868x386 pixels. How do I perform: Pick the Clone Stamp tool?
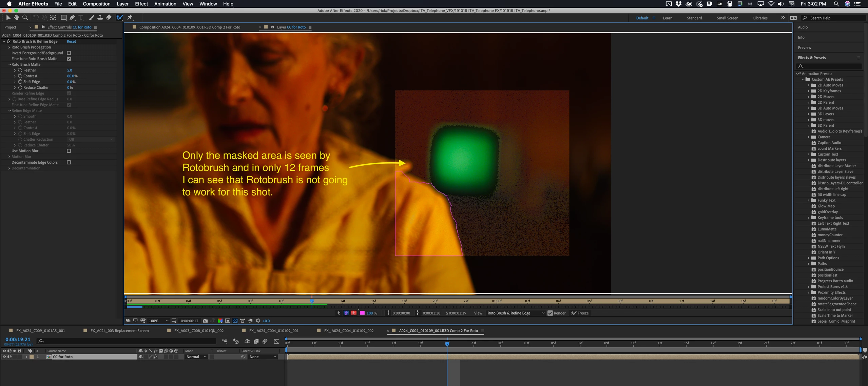100,17
